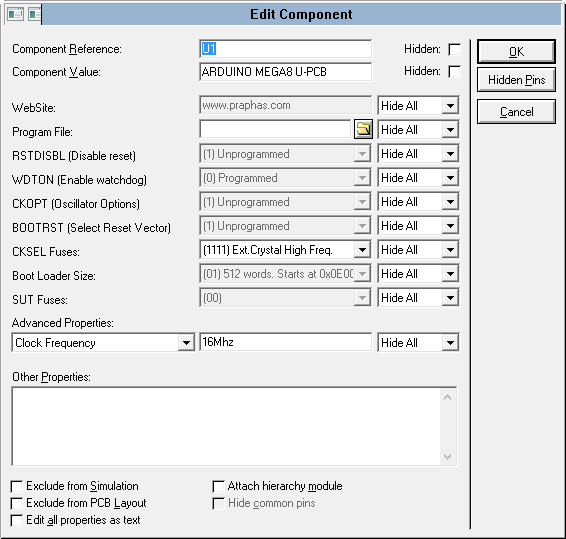Click the second title bar window icon

[x=34, y=14]
